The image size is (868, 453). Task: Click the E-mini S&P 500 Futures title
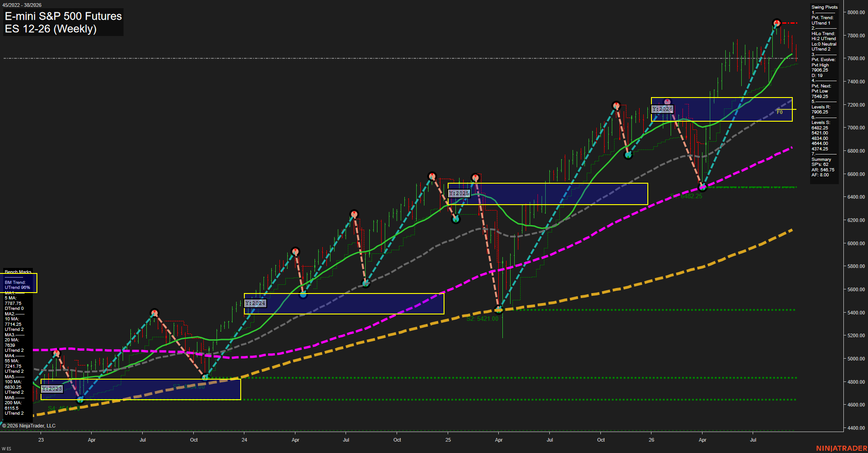[x=63, y=16]
